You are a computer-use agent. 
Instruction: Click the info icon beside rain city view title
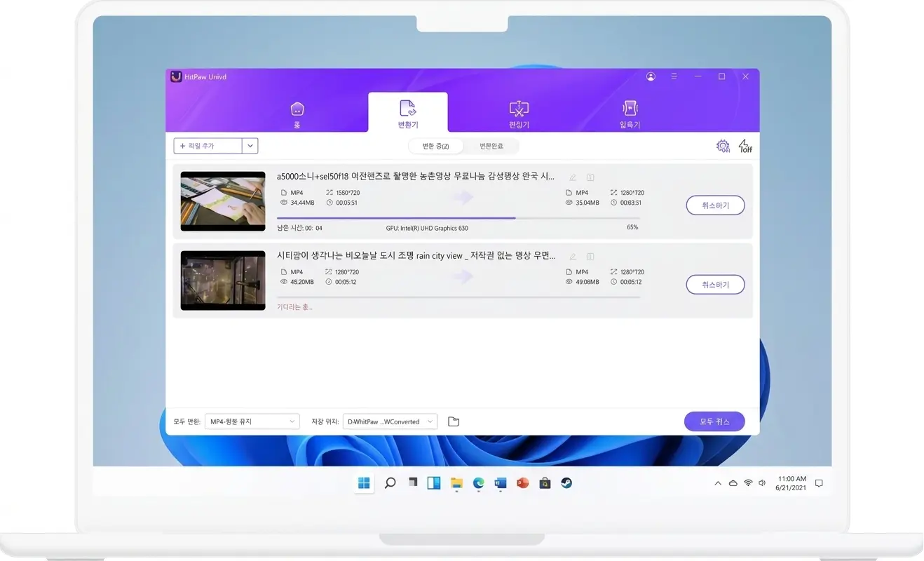[x=590, y=257]
